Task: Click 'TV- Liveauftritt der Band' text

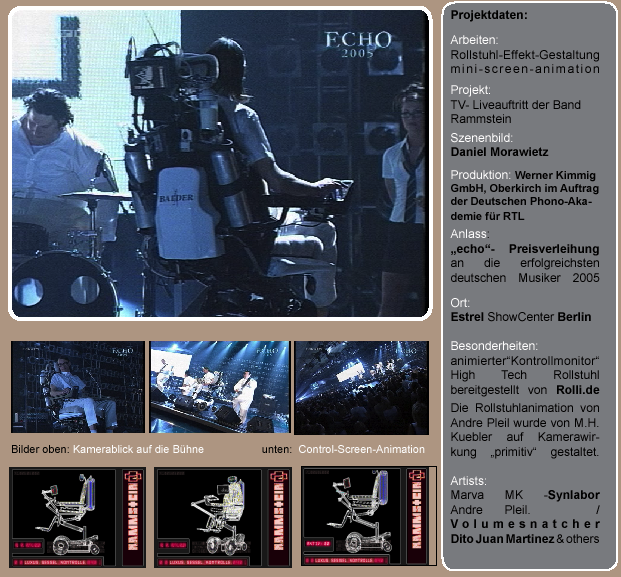Action: tap(515, 105)
